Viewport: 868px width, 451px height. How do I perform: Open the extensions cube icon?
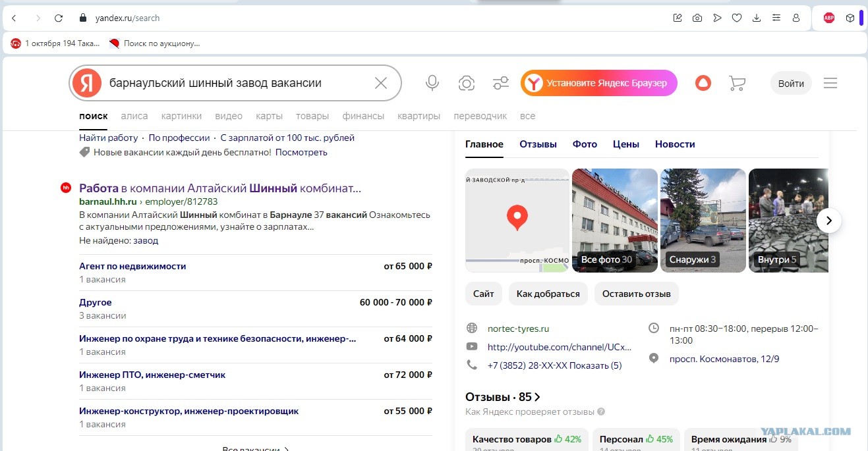(x=850, y=18)
